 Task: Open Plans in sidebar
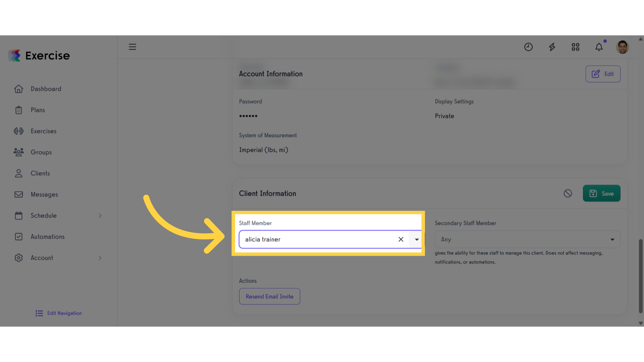pyautogui.click(x=38, y=110)
